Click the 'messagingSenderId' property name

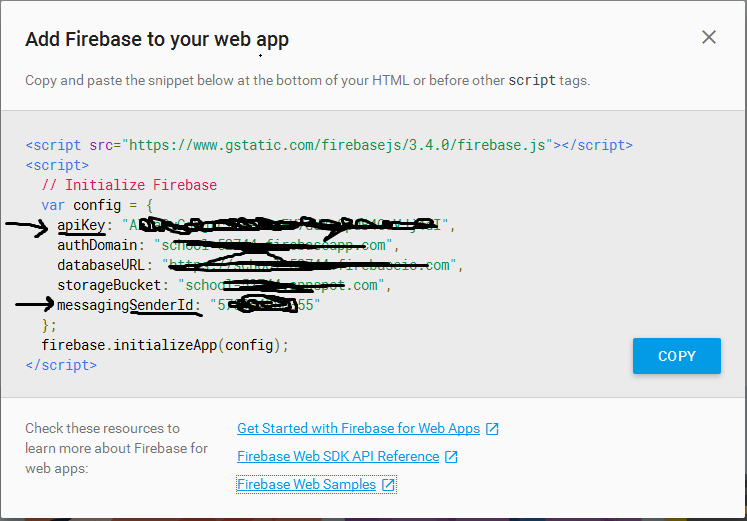tap(125, 305)
